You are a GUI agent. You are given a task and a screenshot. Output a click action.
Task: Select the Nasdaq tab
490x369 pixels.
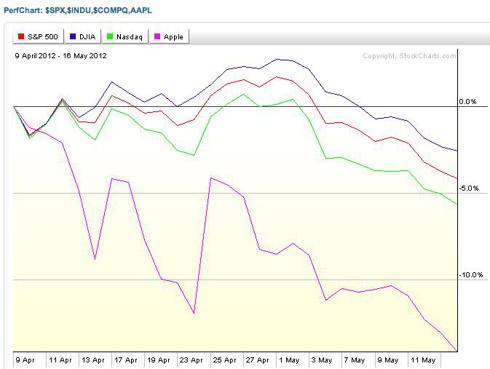tap(124, 37)
